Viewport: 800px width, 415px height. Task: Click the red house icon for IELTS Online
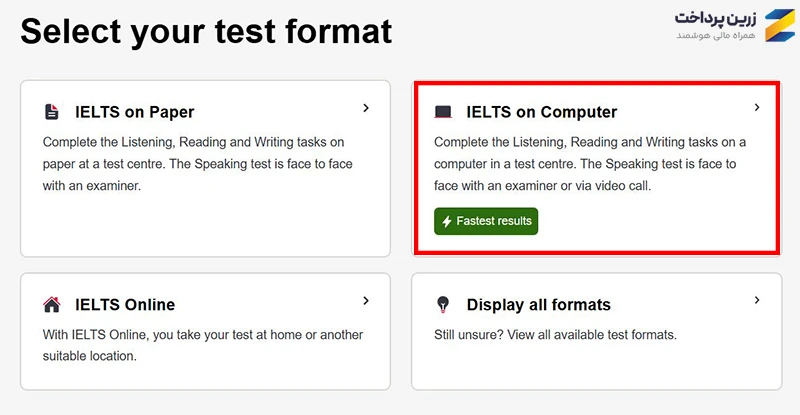(52, 304)
